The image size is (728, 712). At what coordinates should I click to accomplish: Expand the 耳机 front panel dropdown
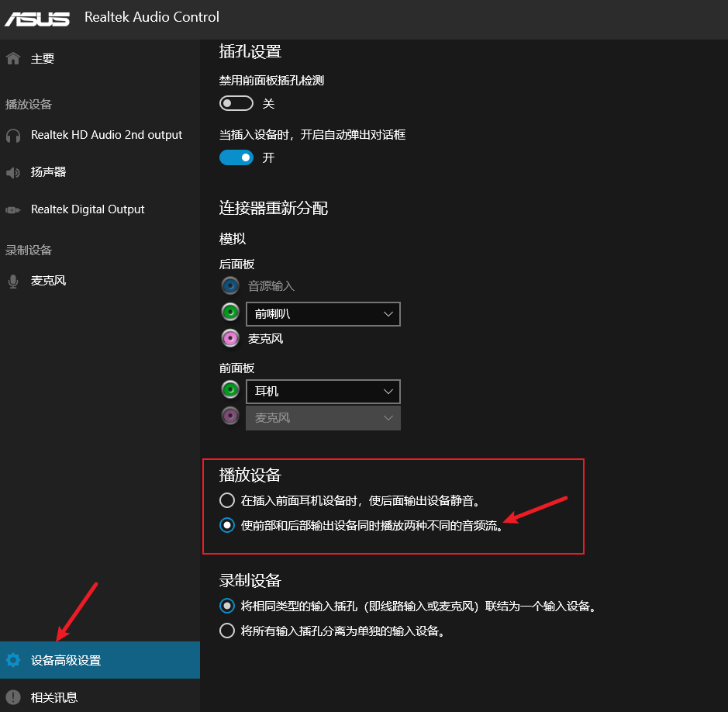point(323,392)
